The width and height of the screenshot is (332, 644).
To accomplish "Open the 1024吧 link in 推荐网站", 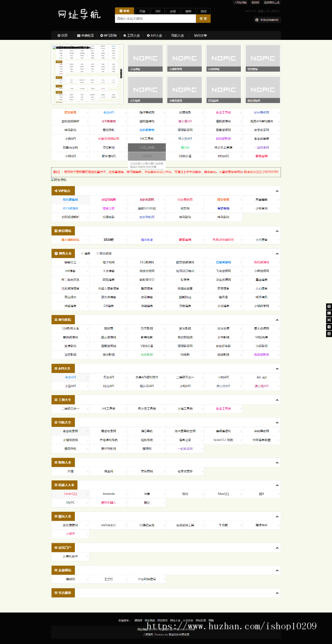I will 108,240.
